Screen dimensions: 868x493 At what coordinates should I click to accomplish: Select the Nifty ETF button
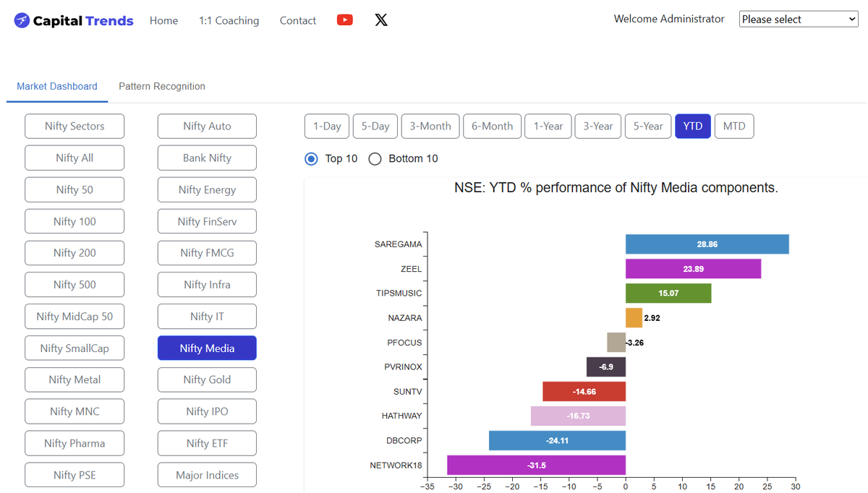coord(207,443)
